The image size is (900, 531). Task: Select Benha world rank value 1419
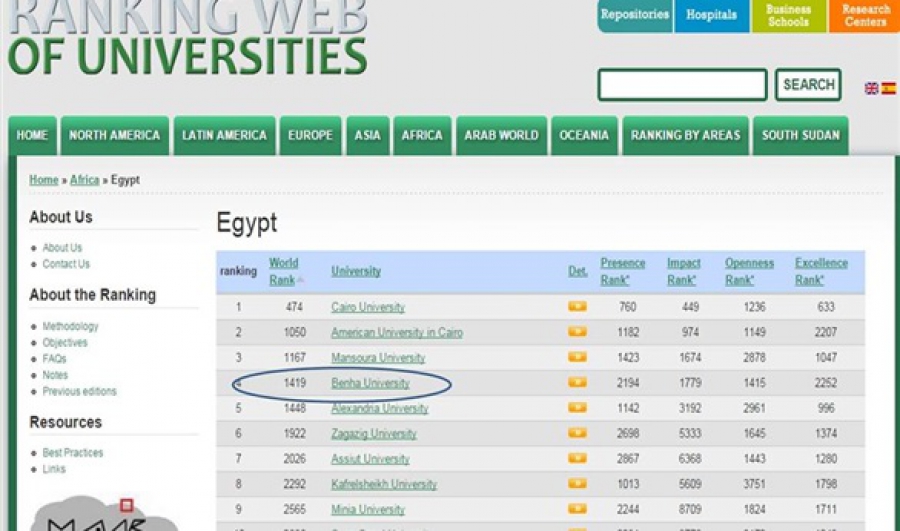pyautogui.click(x=294, y=383)
